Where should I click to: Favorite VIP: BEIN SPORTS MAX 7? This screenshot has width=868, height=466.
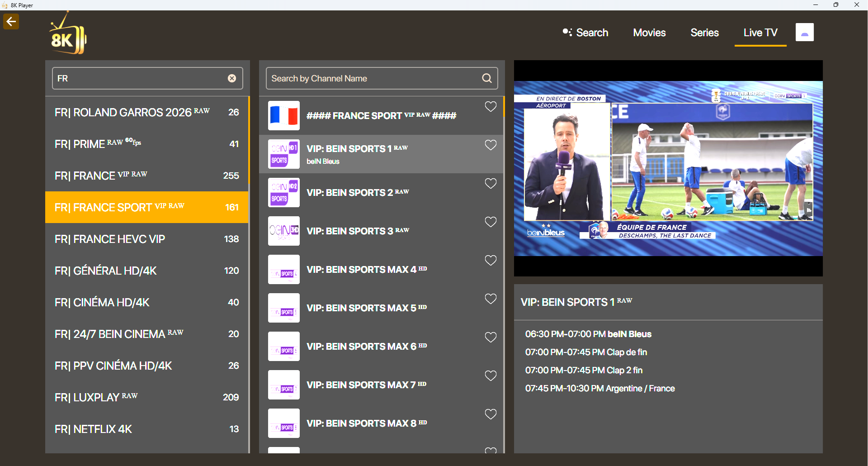pos(491,376)
